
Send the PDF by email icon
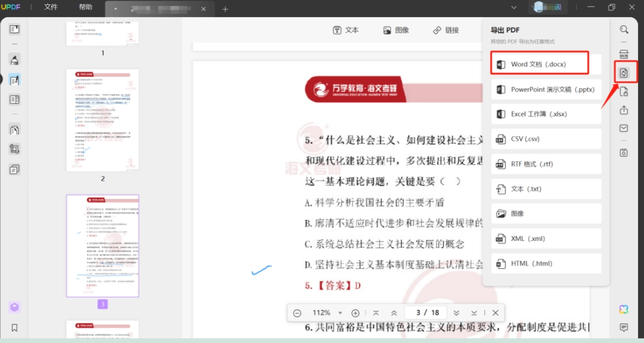(624, 128)
